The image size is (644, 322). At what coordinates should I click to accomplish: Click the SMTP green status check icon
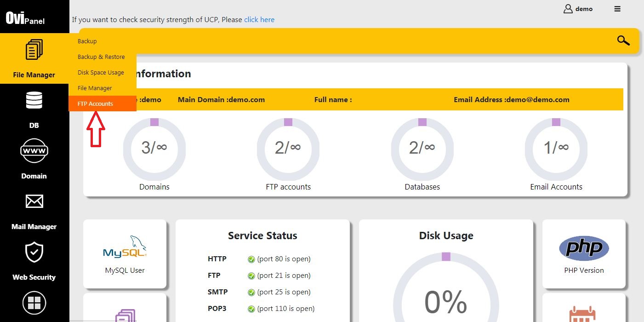click(251, 293)
